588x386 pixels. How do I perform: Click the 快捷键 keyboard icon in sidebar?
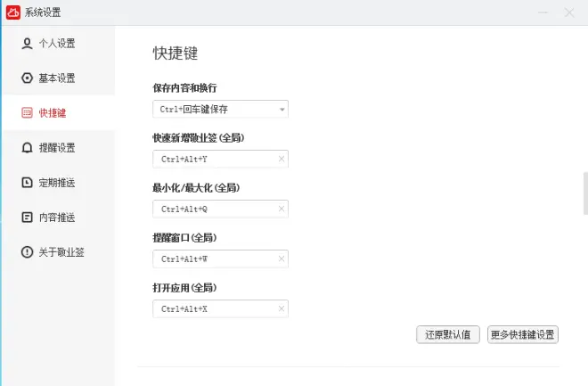click(27, 112)
